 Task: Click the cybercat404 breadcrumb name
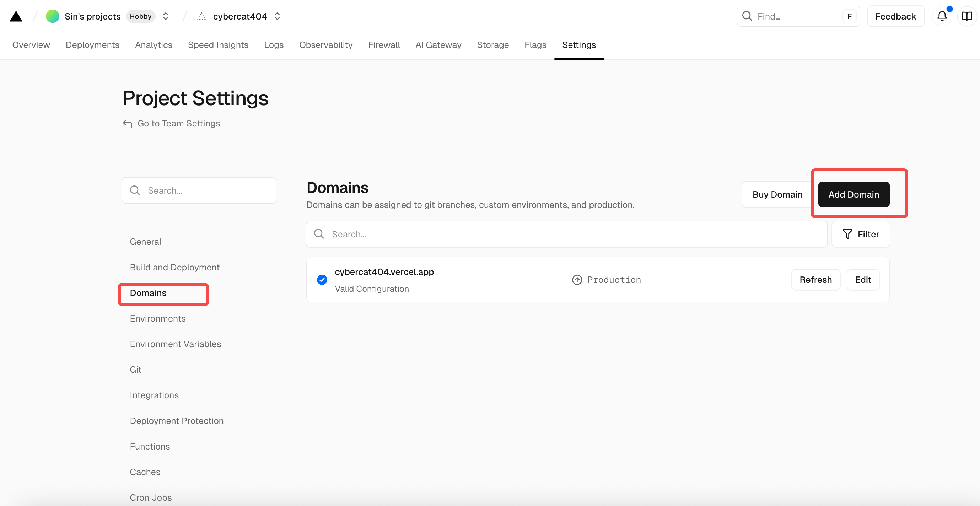click(x=240, y=16)
